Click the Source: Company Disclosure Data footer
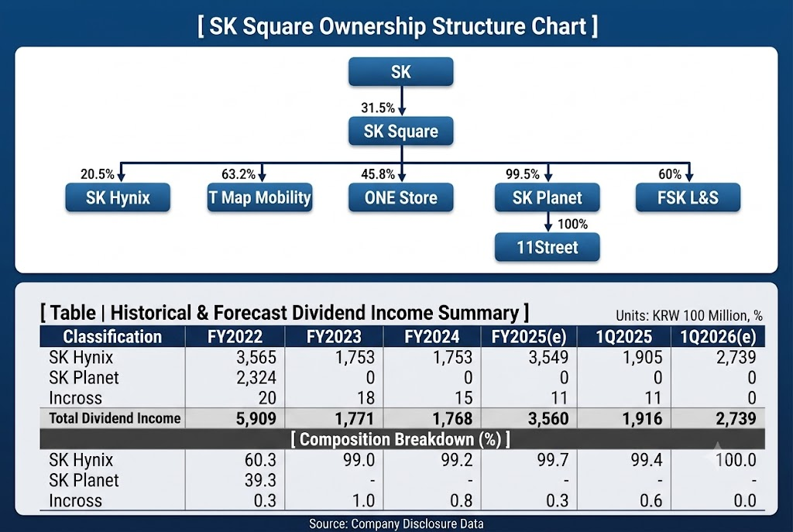 tap(396, 524)
